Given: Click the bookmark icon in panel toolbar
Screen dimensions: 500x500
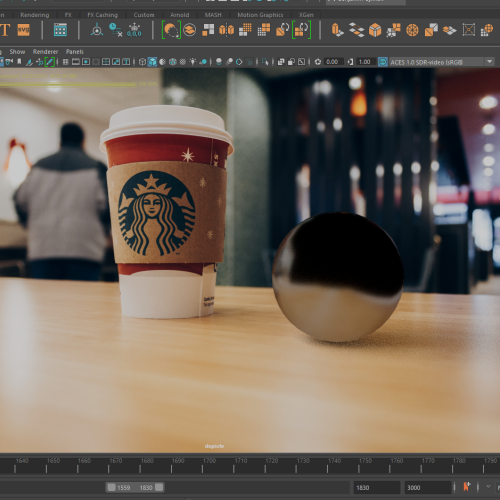Looking at the screenshot, I should [x=19, y=62].
